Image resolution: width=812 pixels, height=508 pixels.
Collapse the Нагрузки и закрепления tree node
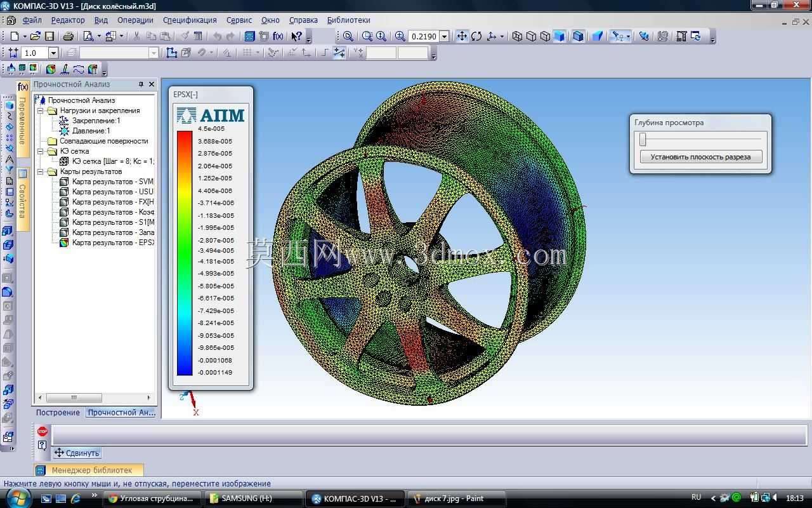point(40,110)
